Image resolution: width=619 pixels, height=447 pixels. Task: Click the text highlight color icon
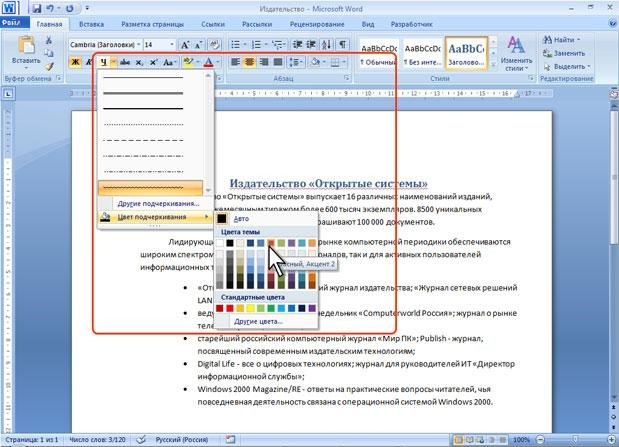[188, 62]
